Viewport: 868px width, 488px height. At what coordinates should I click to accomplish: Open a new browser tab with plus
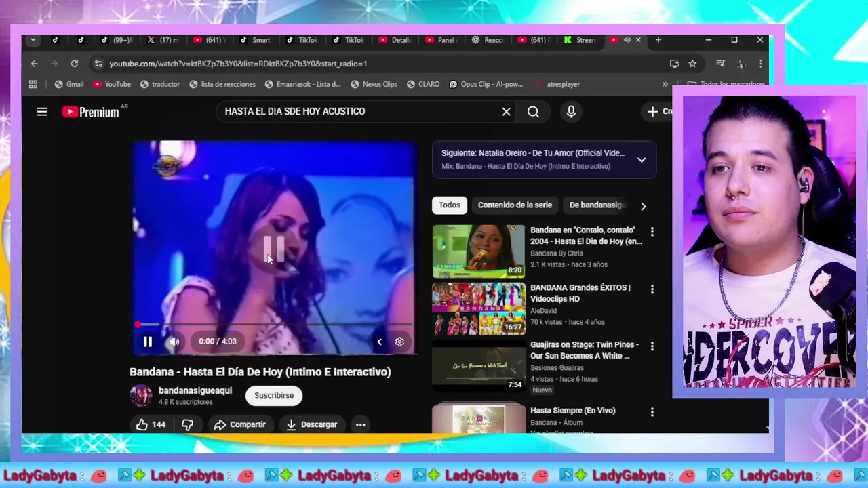pyautogui.click(x=658, y=40)
